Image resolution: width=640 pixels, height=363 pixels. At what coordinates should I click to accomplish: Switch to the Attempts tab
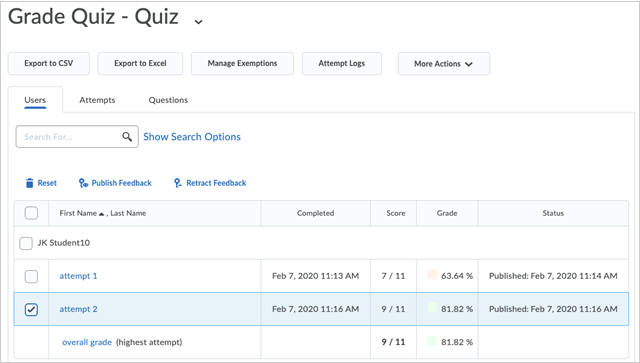(x=97, y=100)
